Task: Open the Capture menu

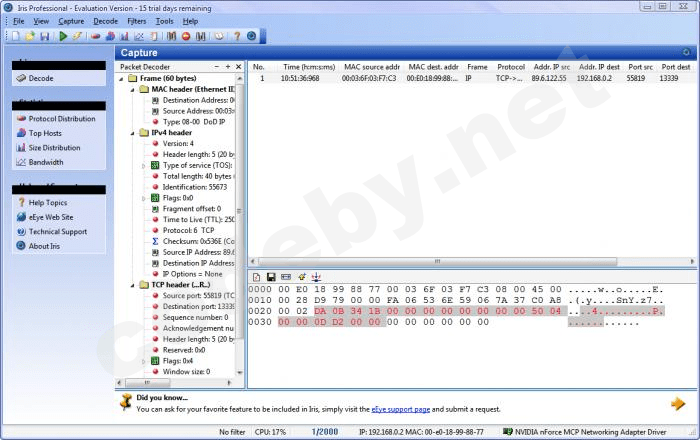Action: (x=71, y=20)
